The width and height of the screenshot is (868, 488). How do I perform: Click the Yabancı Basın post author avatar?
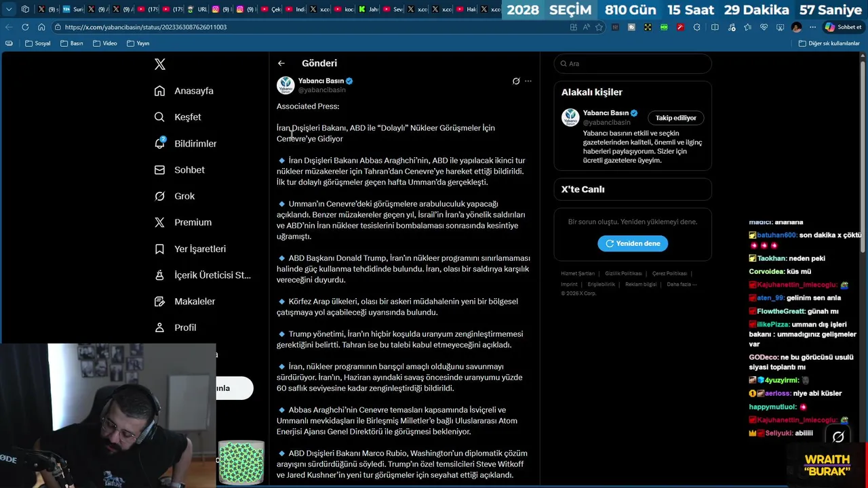point(285,85)
